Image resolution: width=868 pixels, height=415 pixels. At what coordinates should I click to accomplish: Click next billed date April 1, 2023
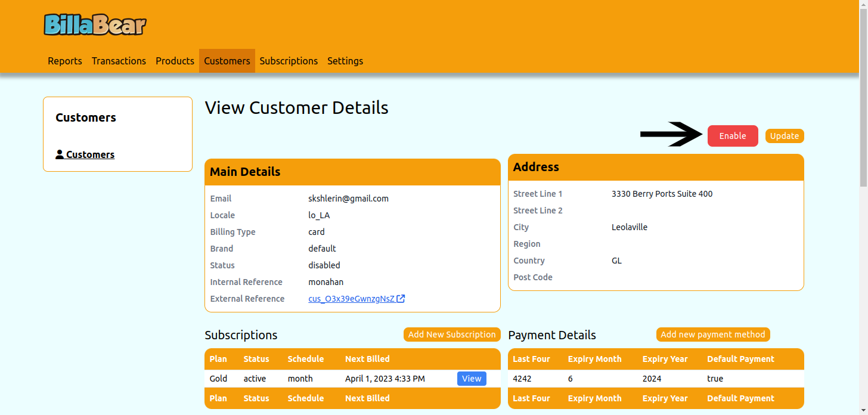[385, 379]
